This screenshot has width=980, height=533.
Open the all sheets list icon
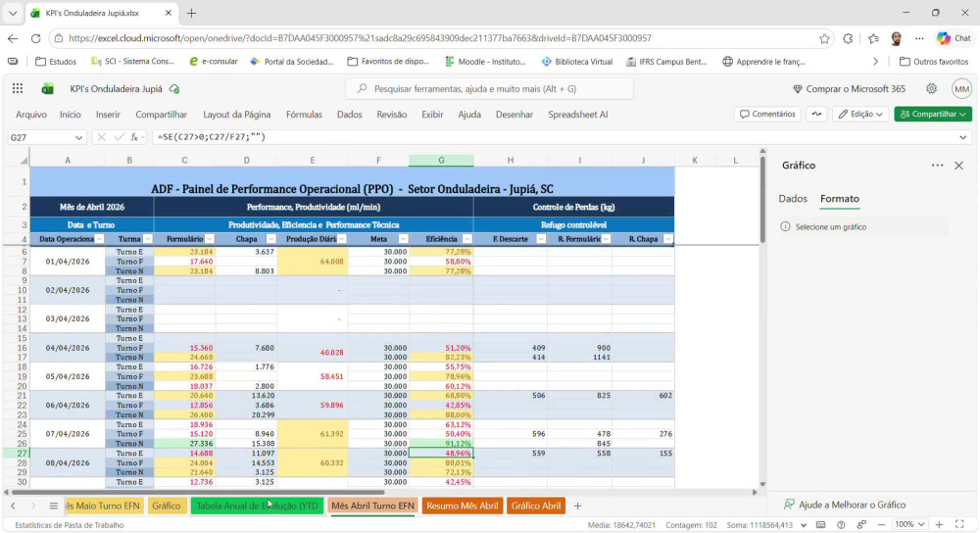tap(54, 506)
